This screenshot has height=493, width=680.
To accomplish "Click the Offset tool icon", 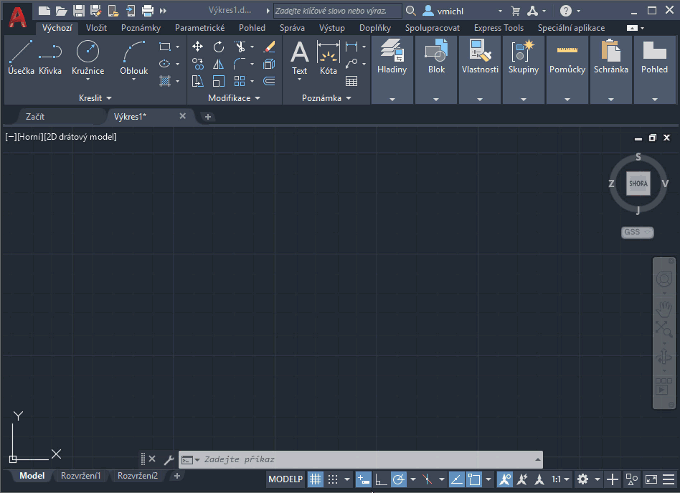I will 269,81.
